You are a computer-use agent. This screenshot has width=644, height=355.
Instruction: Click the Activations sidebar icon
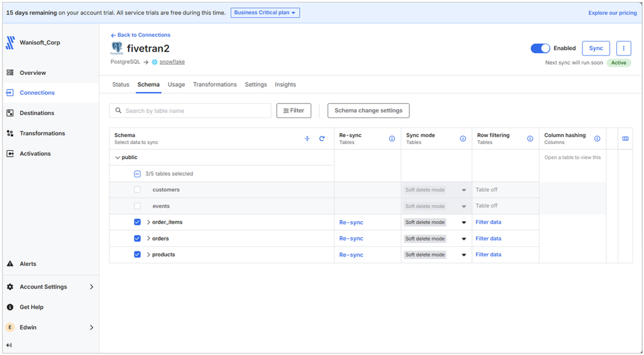click(x=10, y=153)
